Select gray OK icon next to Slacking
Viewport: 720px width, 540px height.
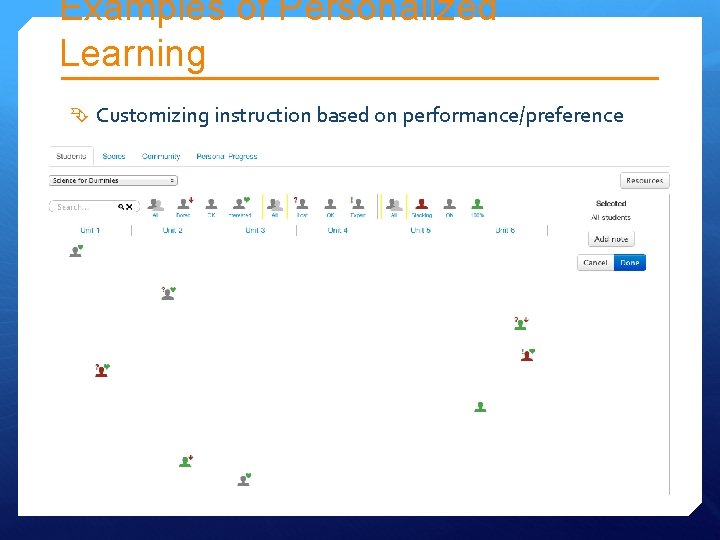pyautogui.click(x=450, y=208)
